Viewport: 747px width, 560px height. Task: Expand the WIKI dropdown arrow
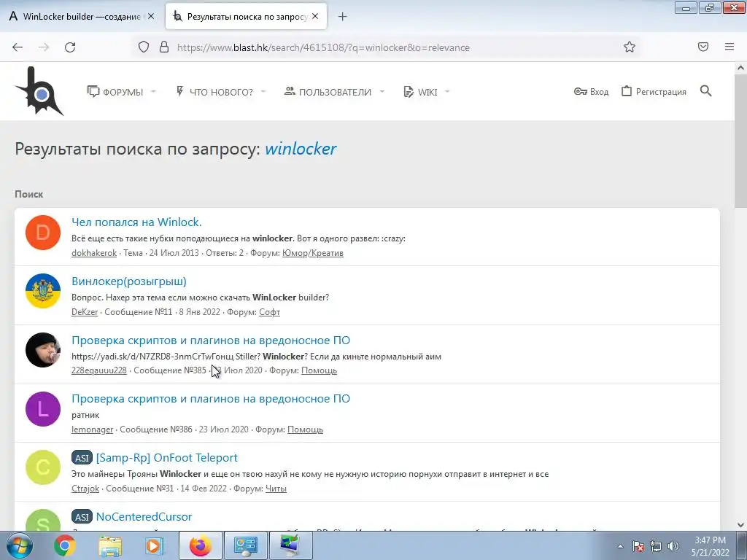pos(447,91)
